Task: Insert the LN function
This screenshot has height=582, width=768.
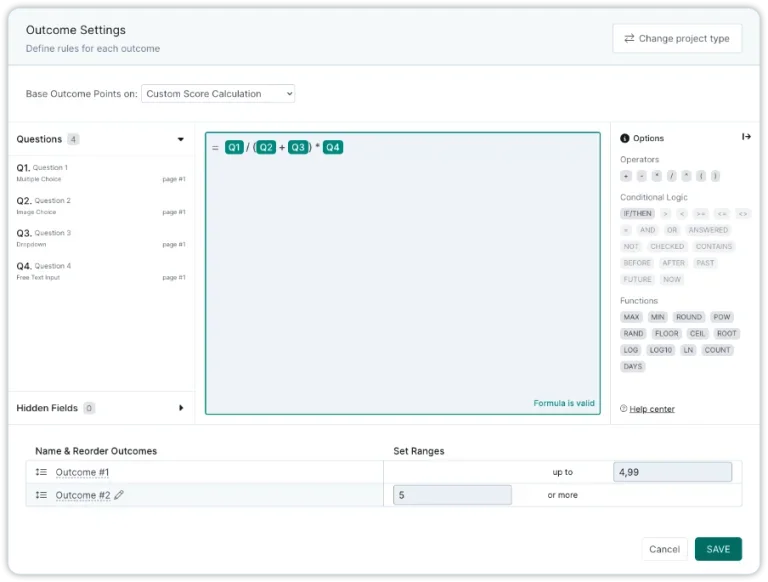Action: click(x=688, y=350)
